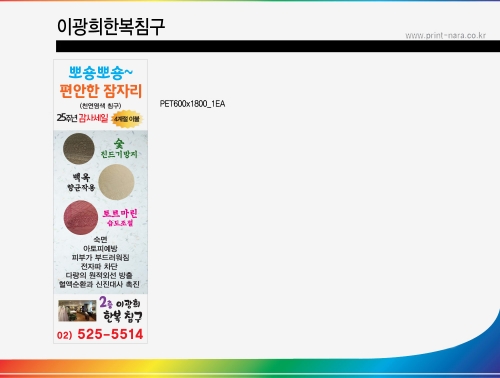Click the green 숯 진드기방지 label
This screenshot has height=378, width=500.
point(119,149)
